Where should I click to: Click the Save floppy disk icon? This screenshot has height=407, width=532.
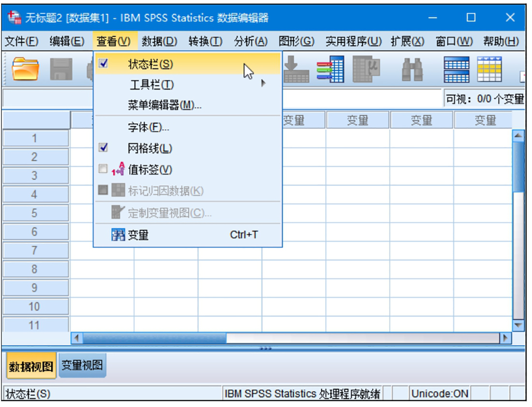click(x=61, y=69)
